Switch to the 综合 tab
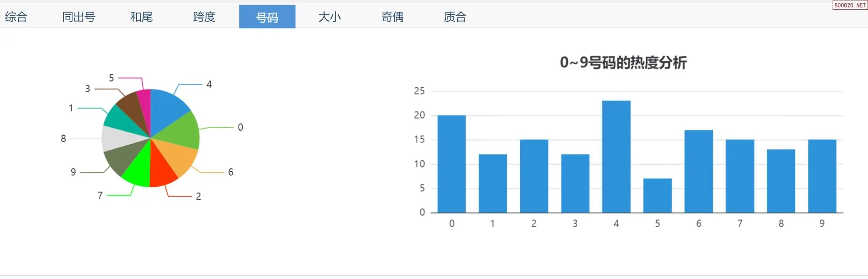 [16, 17]
